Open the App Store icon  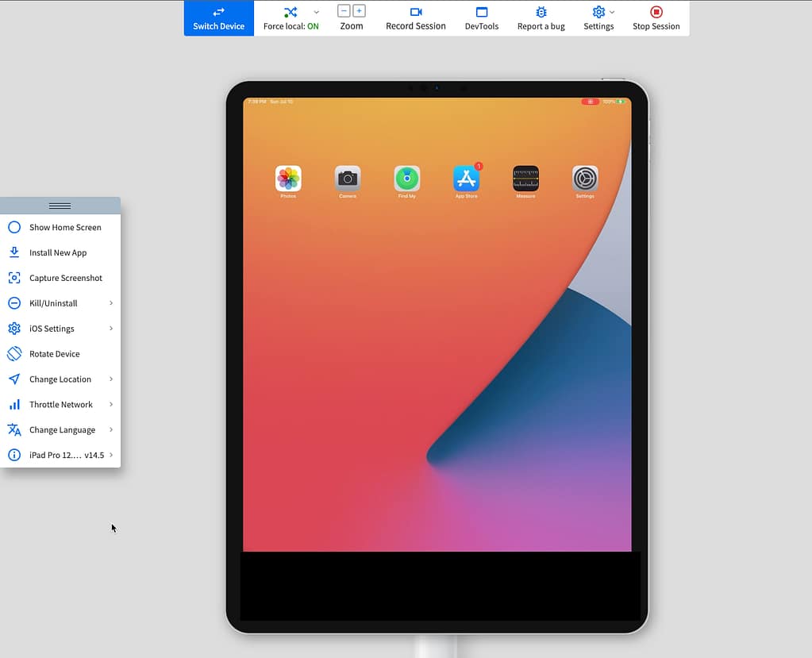point(466,179)
